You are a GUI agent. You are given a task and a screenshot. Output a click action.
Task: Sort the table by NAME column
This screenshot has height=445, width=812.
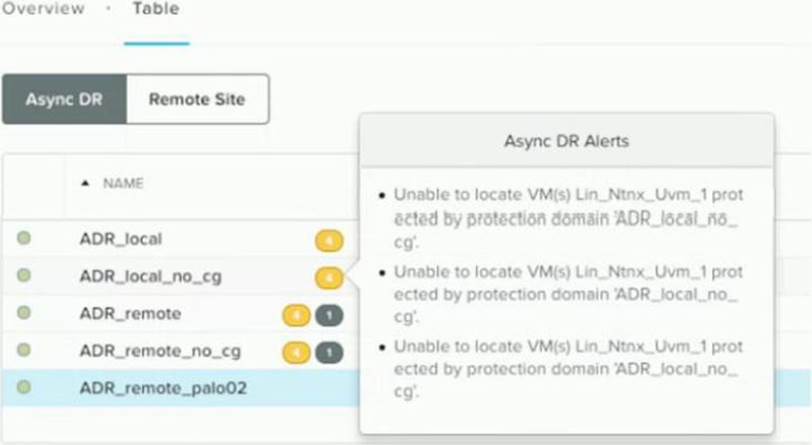click(123, 184)
